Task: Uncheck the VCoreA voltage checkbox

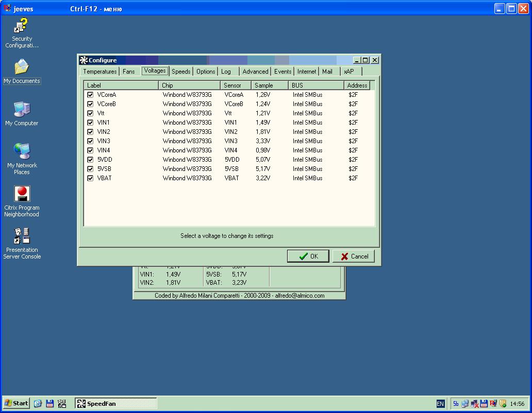Action: (x=90, y=95)
